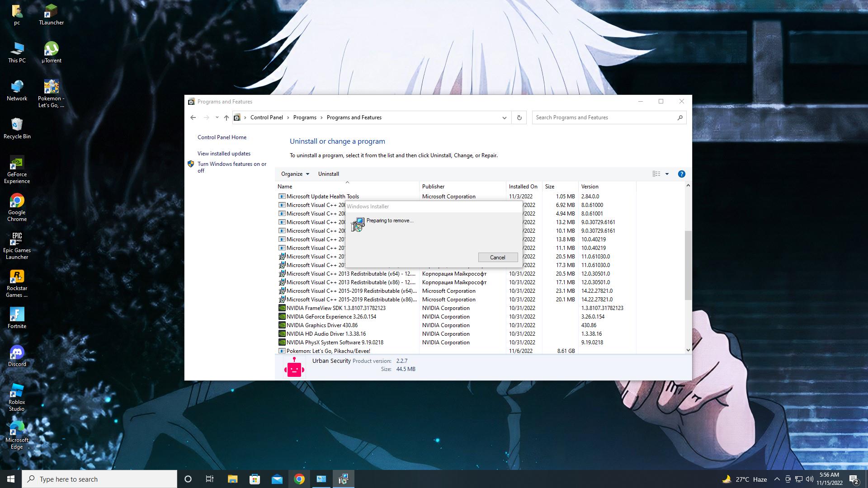Open Google Chrome from the taskbar
The image size is (868, 488).
click(299, 479)
